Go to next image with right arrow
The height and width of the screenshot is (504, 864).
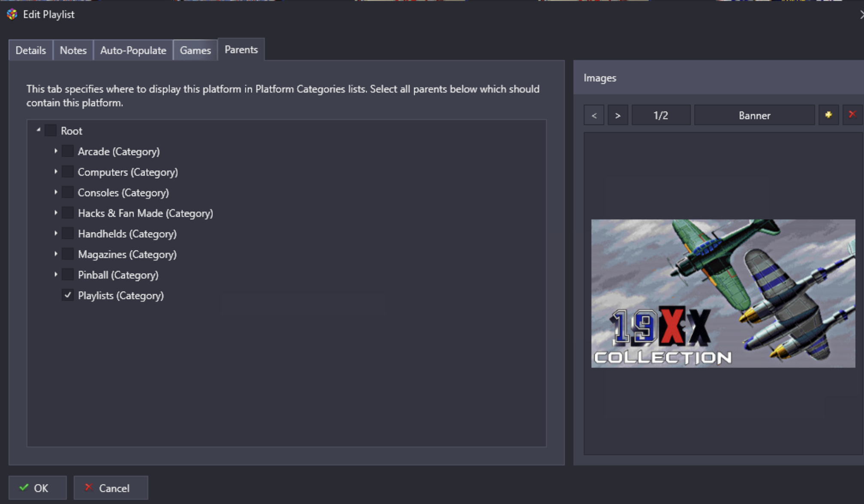(x=618, y=115)
